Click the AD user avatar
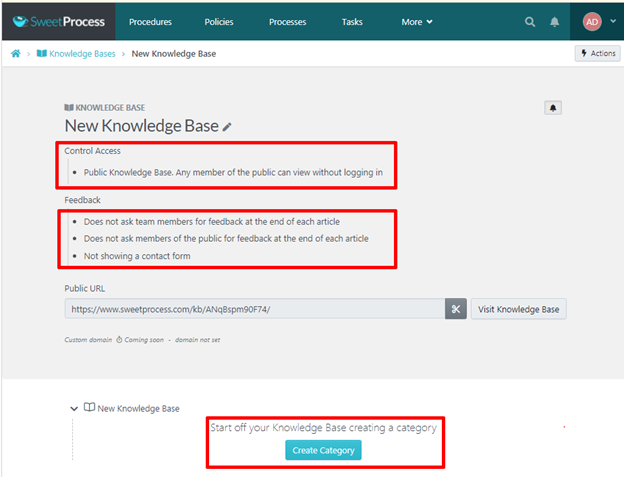Screen dimensions: 624x477 (x=592, y=22)
